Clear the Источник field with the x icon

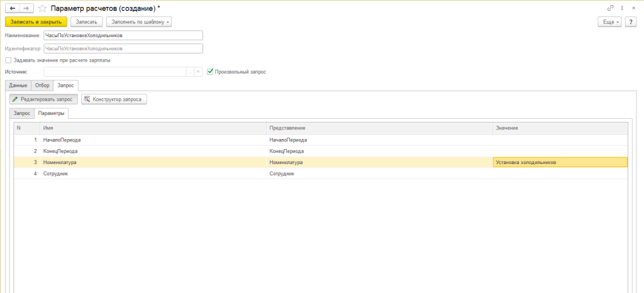tap(198, 72)
